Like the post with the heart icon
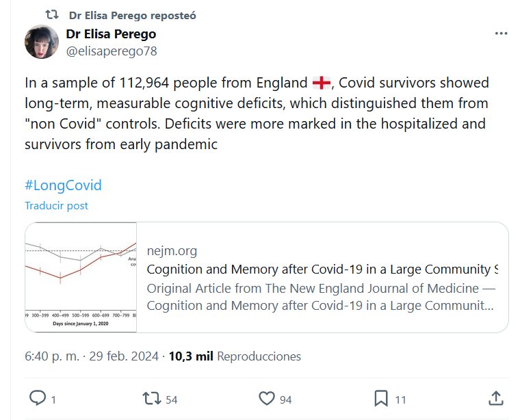 click(267, 398)
